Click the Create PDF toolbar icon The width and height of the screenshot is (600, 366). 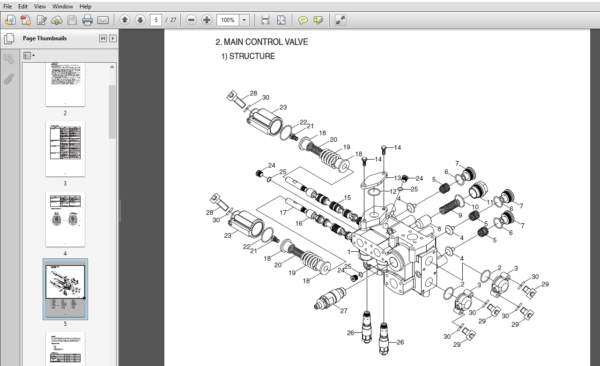tap(26, 20)
